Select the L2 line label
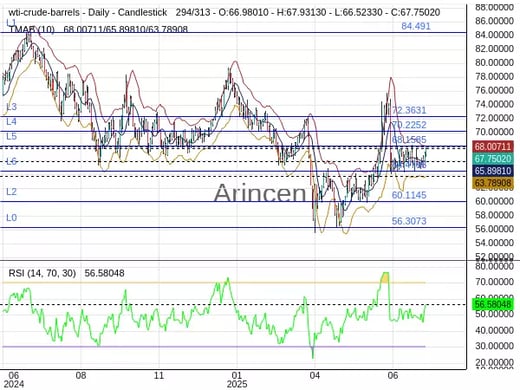The height and width of the screenshot is (390, 520). (x=11, y=192)
